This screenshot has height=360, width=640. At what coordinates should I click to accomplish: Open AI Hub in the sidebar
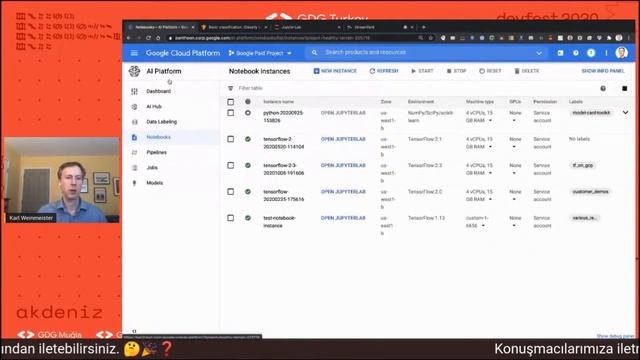(x=154, y=107)
